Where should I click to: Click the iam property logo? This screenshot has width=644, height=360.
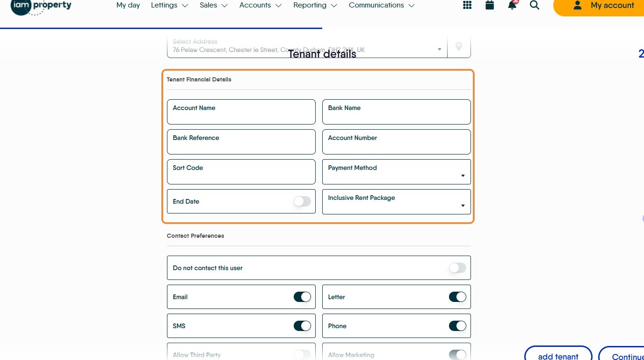pyautogui.click(x=41, y=7)
